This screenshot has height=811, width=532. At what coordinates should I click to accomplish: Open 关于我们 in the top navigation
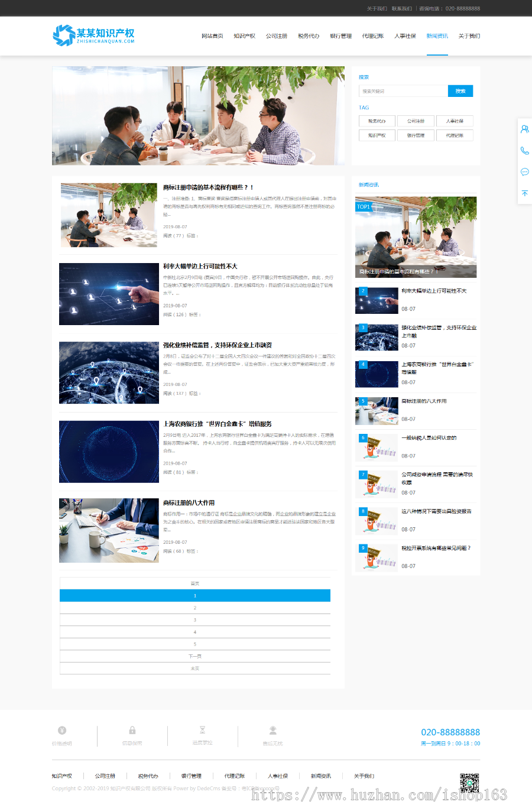[469, 36]
